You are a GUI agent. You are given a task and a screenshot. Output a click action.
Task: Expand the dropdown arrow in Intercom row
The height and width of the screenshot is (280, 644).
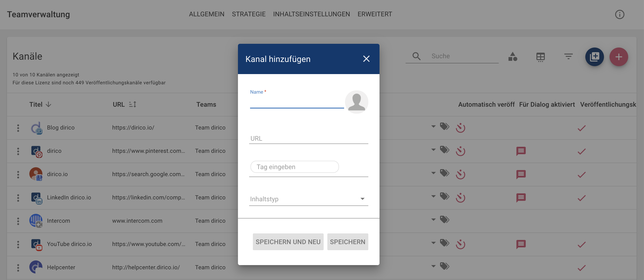coord(433,219)
